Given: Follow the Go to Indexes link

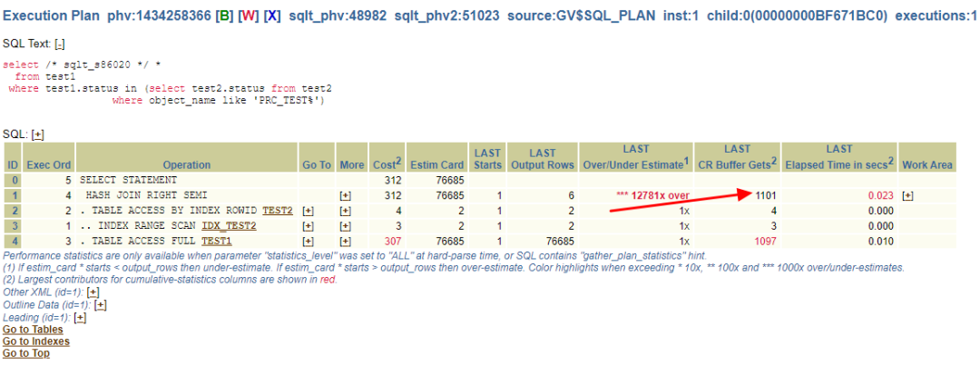Looking at the screenshot, I should [x=36, y=341].
